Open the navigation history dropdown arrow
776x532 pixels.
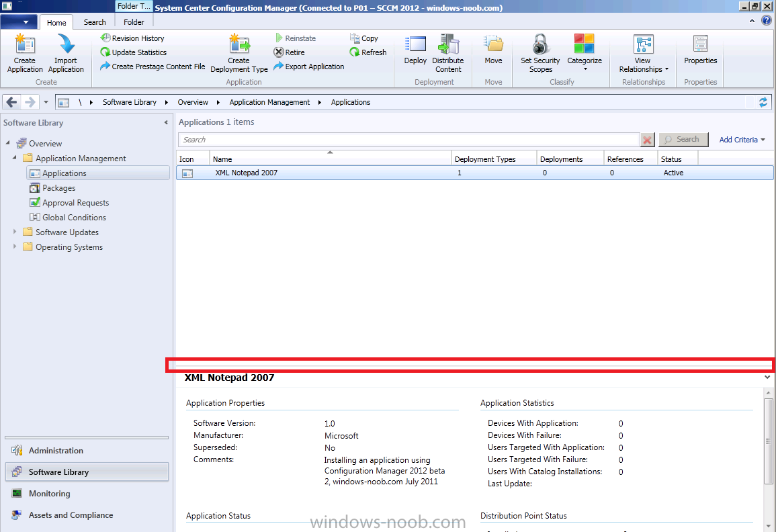pos(46,103)
